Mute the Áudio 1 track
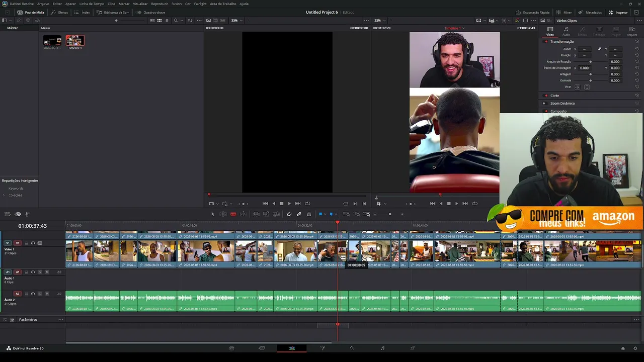The image size is (644, 362). [47, 272]
